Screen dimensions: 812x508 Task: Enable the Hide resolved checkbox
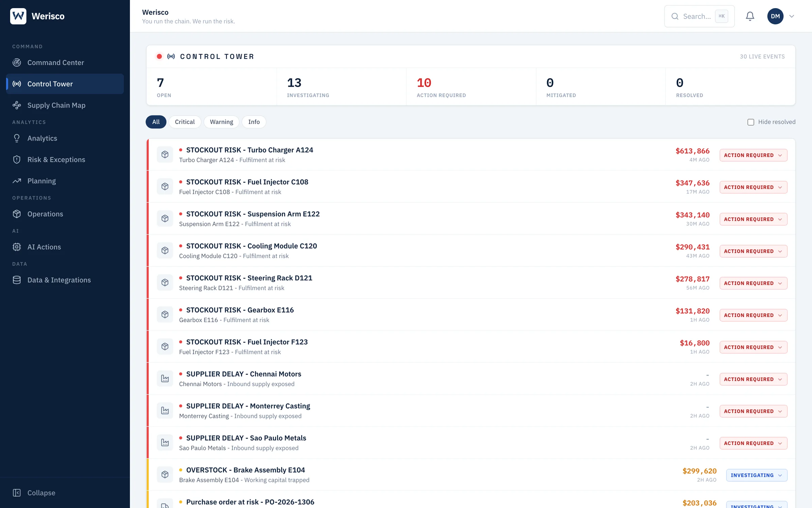pyautogui.click(x=751, y=122)
